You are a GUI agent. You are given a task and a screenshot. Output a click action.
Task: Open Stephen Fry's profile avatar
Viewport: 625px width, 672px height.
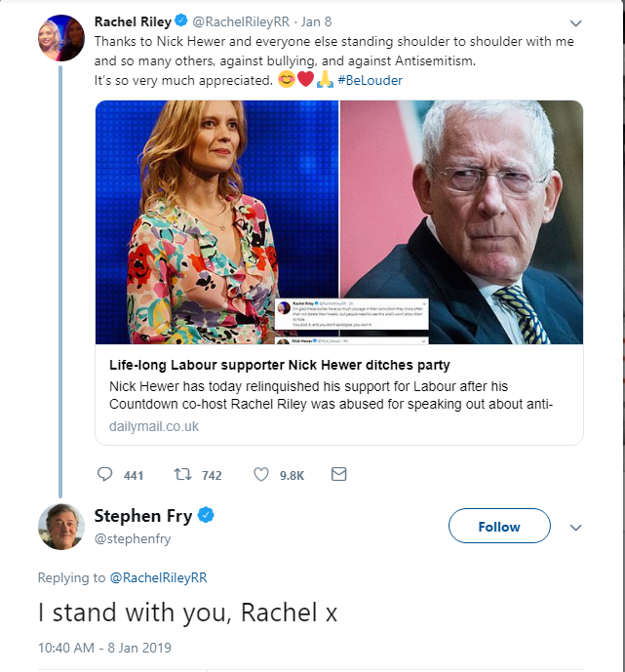pos(60,527)
